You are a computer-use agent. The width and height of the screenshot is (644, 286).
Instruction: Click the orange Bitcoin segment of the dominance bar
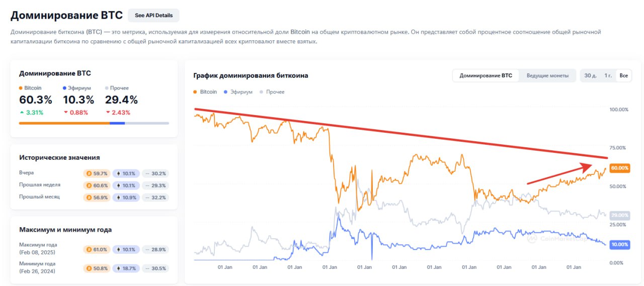64,123
